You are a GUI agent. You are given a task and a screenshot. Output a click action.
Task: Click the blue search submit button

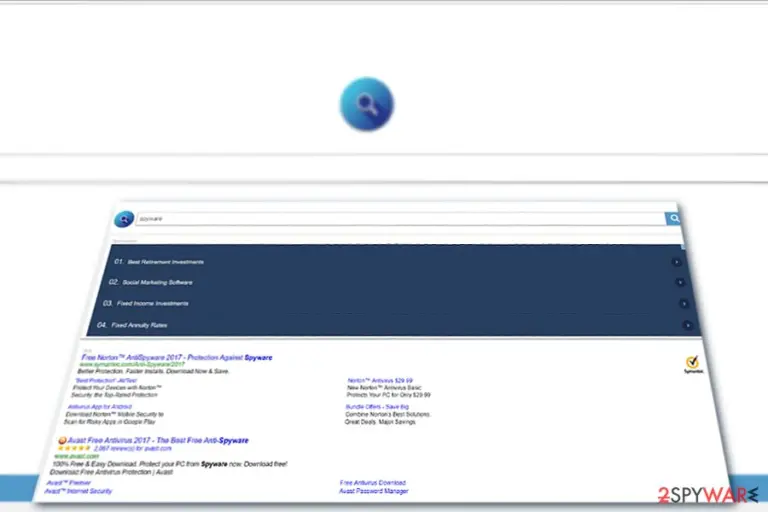674,219
